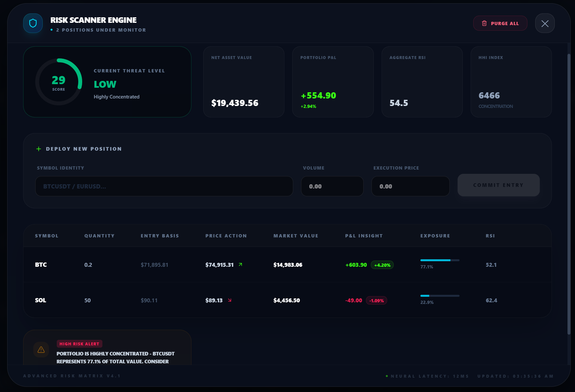Viewport: 575px width, 392px height.
Task: Click the warning triangle alert icon
Action: click(41, 350)
